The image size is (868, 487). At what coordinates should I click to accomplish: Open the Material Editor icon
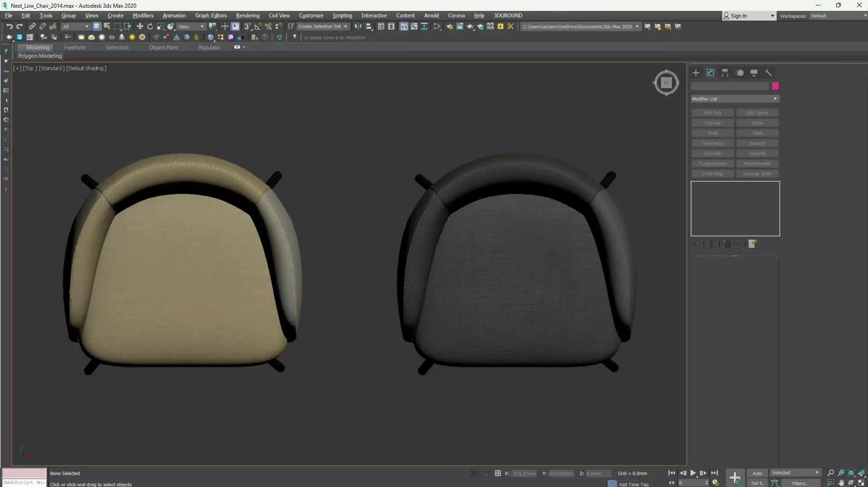point(437,26)
